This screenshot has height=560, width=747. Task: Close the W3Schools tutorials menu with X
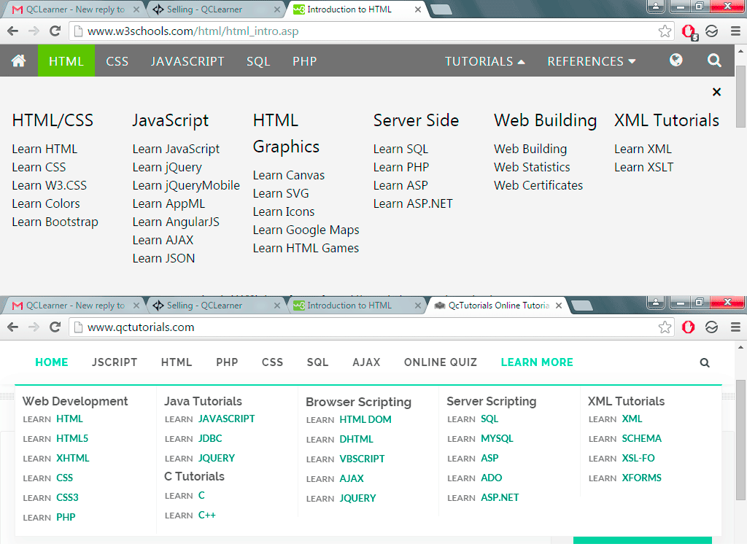point(716,92)
